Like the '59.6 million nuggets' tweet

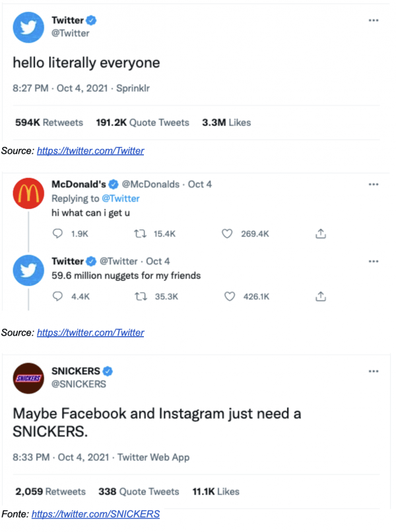(230, 297)
